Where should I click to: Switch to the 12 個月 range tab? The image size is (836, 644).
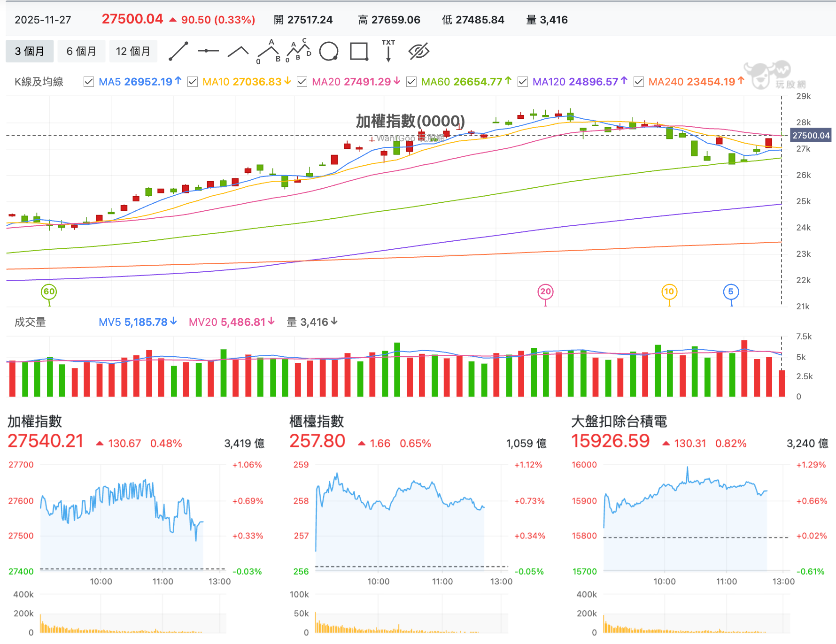point(133,51)
